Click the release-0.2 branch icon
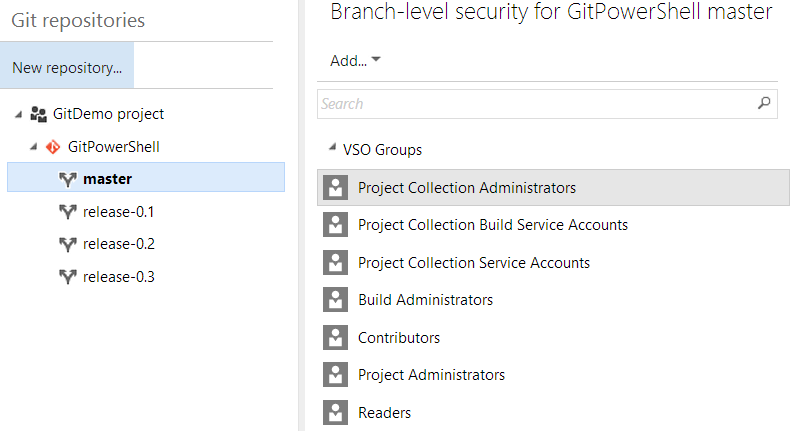Viewport: 790px width, 431px height. click(x=68, y=244)
